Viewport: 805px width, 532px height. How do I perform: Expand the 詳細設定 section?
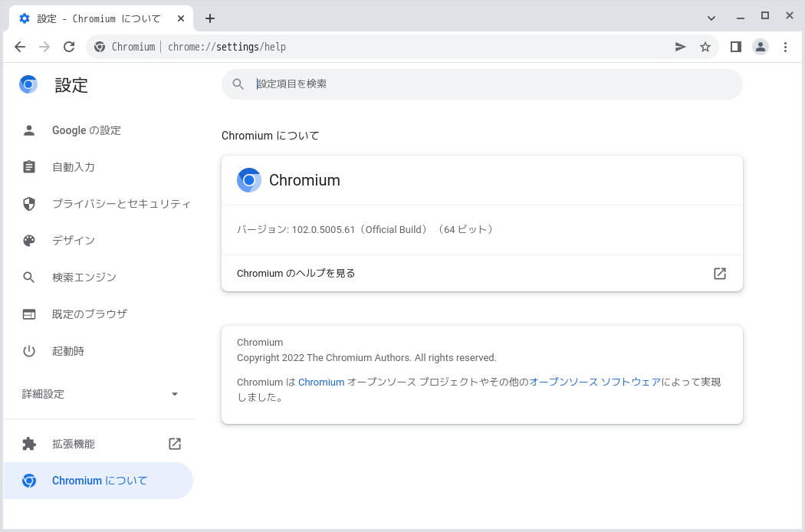(x=99, y=394)
